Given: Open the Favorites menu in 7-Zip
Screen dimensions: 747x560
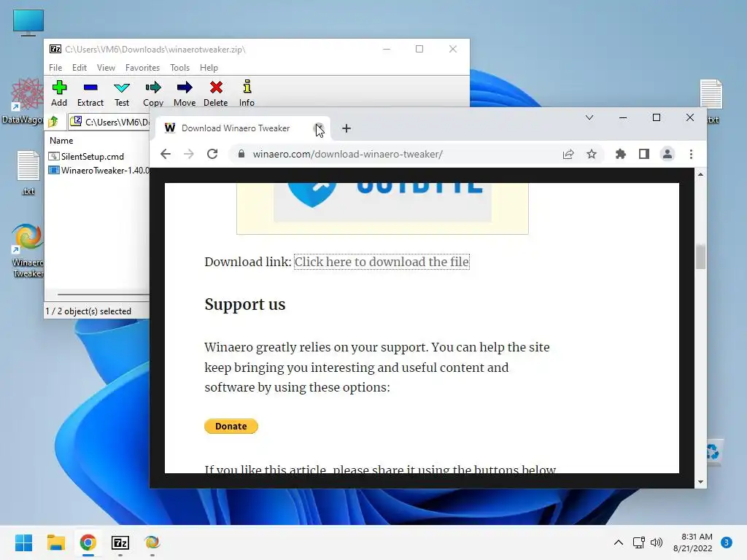Looking at the screenshot, I should click(x=142, y=68).
